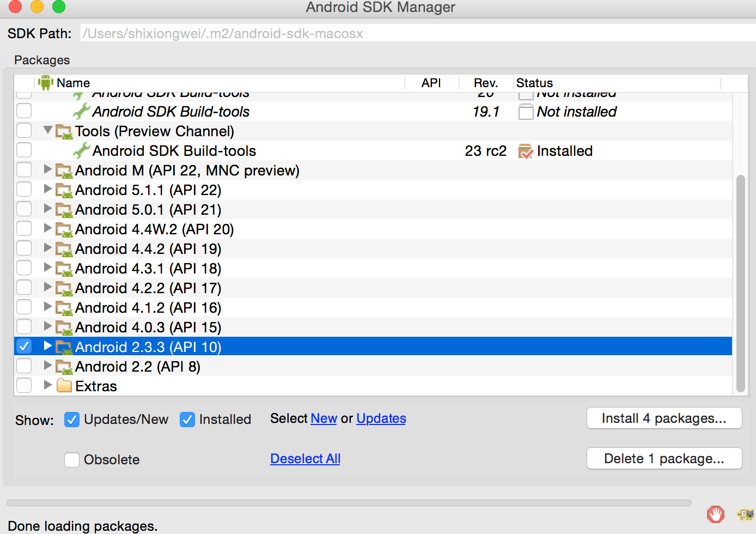Viewport: 756px width, 534px height.
Task: Select the Android 4.2.2 (API 17) row
Action: coord(373,288)
